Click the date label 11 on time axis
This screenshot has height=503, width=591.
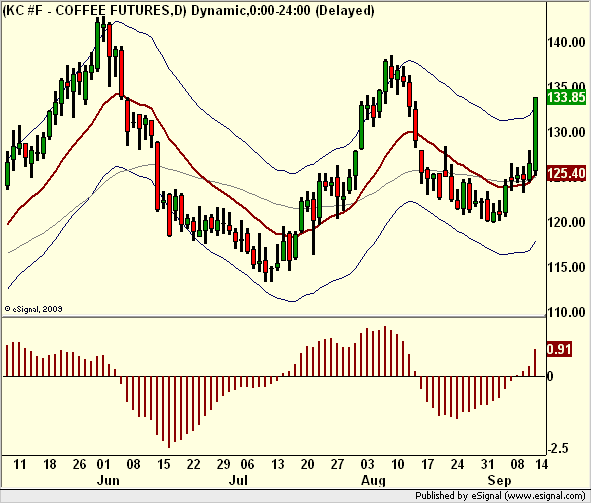tap(20, 464)
